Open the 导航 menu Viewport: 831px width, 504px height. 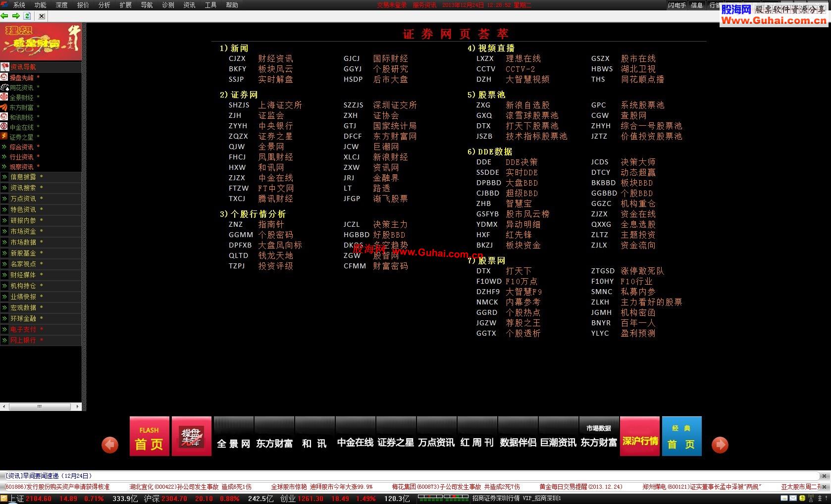pos(147,5)
